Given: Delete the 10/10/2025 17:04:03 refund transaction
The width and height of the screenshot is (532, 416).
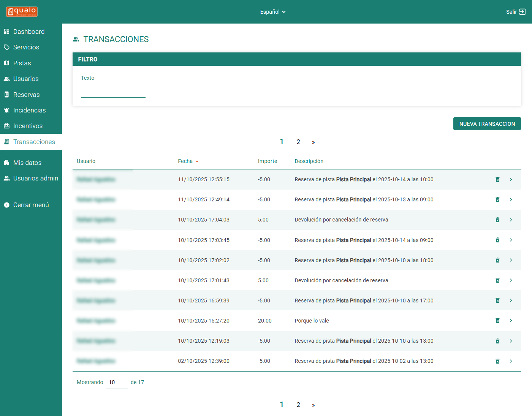Looking at the screenshot, I should point(497,220).
